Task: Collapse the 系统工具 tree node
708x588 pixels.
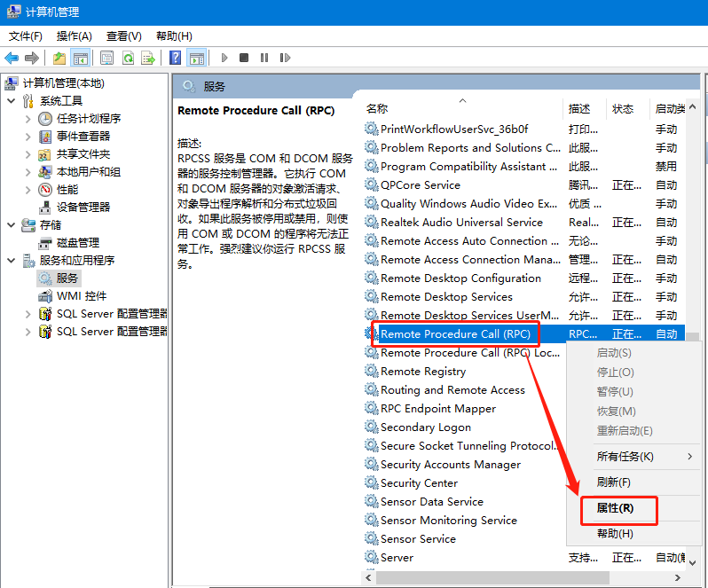Action: [12, 101]
